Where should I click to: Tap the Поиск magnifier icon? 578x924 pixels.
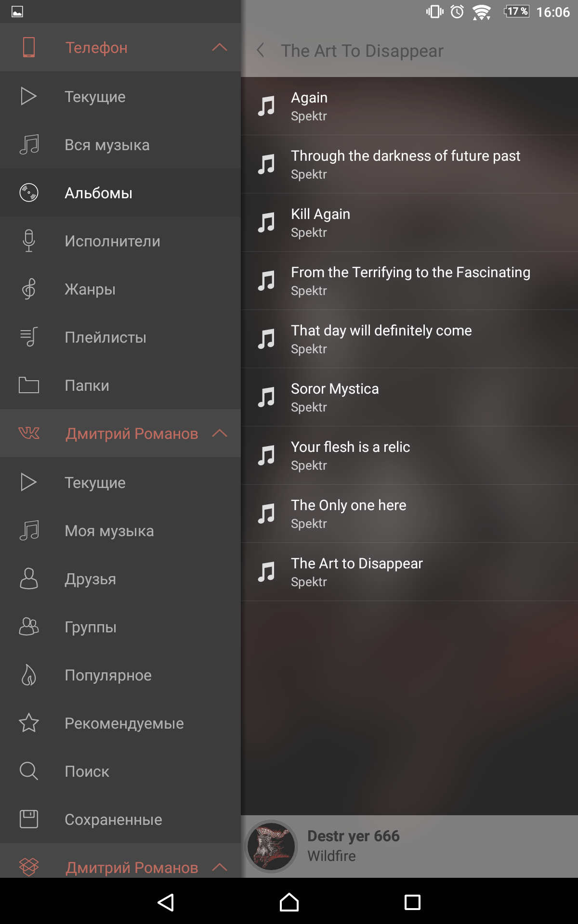(x=29, y=771)
